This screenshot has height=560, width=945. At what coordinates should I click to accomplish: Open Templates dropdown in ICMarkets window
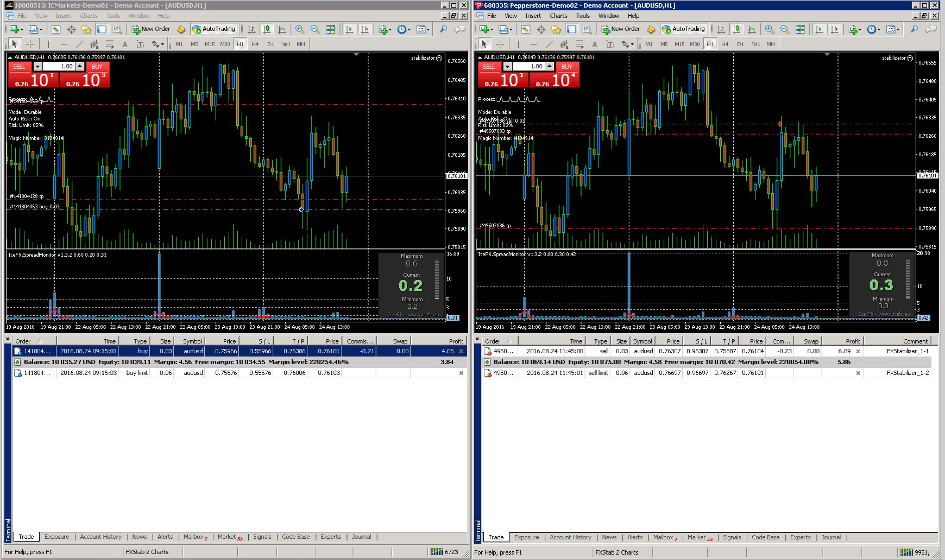pyautogui.click(x=423, y=29)
